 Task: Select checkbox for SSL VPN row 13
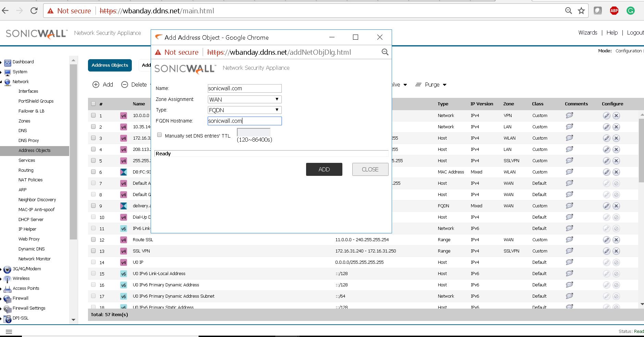tap(93, 251)
